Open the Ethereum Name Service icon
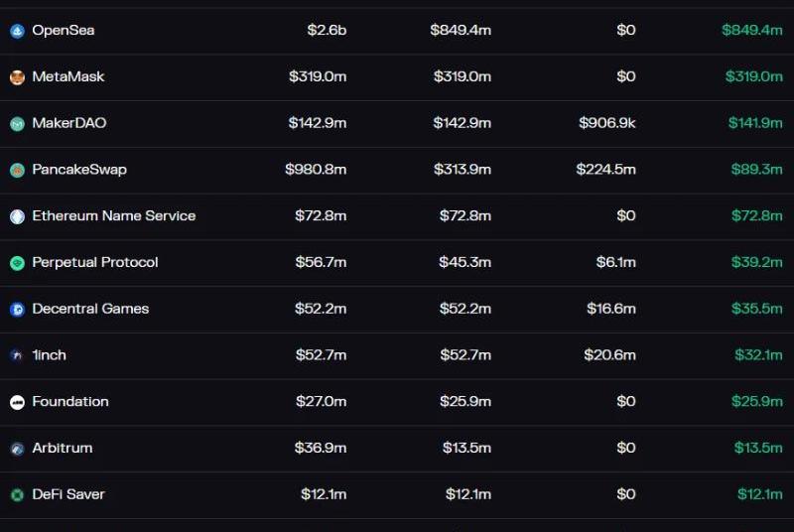The height and width of the screenshot is (532, 794). pos(17,216)
